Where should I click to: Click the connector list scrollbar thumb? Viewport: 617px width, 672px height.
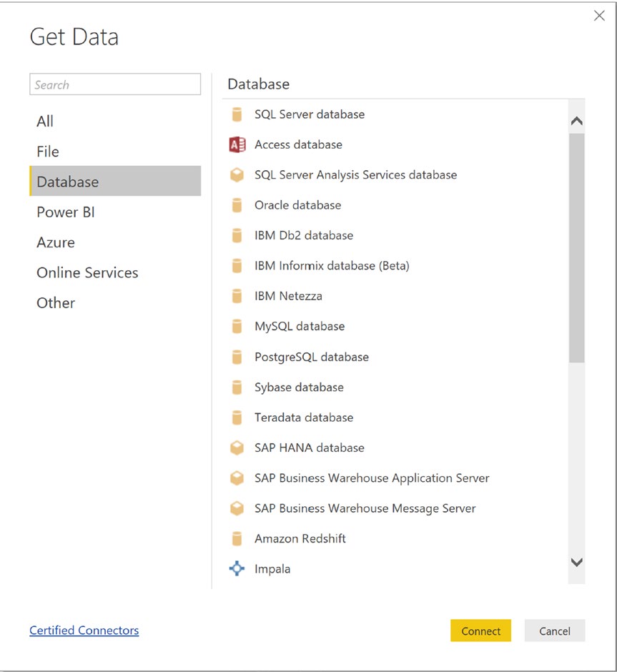click(577, 248)
